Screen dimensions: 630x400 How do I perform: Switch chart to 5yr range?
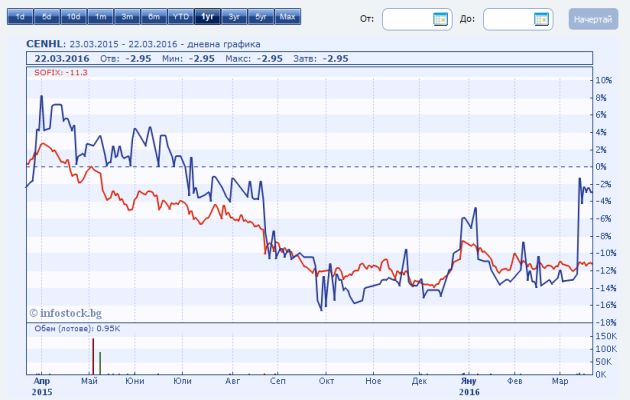(261, 17)
